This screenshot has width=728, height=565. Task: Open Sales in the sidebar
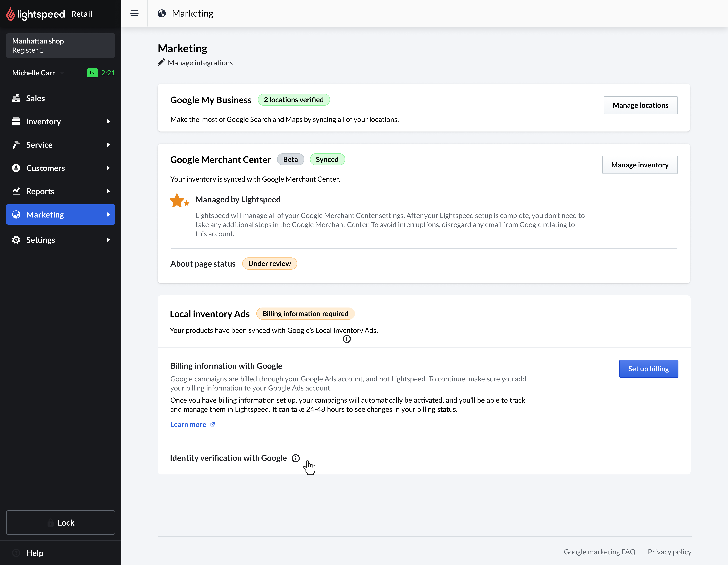click(x=61, y=98)
